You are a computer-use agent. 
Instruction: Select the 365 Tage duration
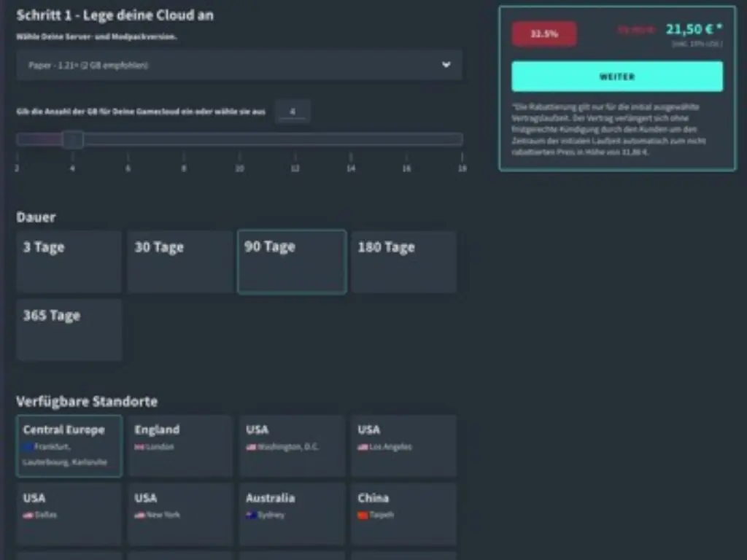[x=69, y=330]
